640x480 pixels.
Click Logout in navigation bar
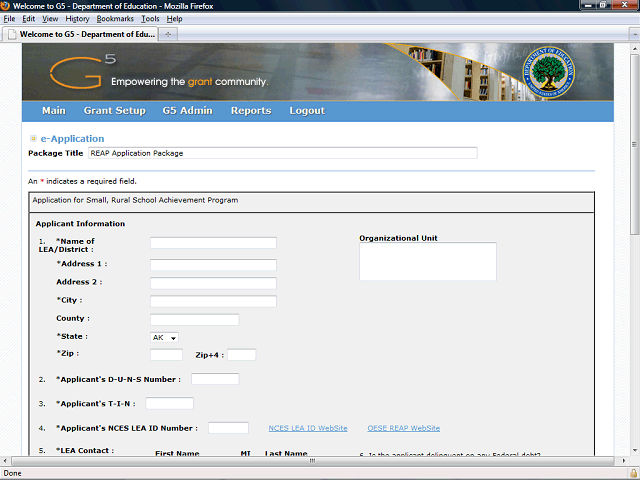(307, 111)
